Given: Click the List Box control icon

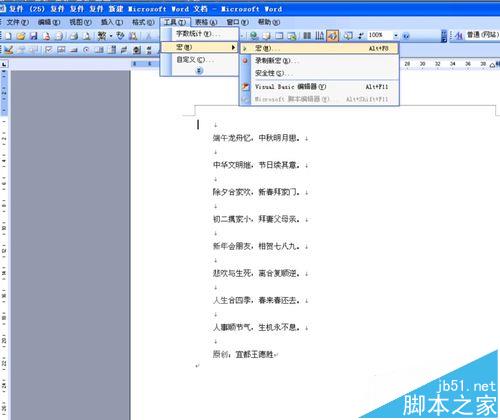Looking at the screenshot, I should pos(99,50).
